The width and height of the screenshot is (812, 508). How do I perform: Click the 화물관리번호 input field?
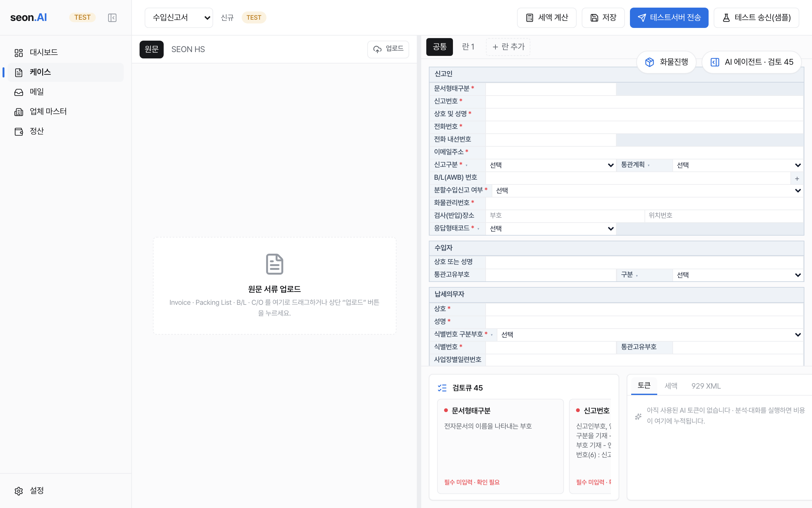[x=644, y=203]
